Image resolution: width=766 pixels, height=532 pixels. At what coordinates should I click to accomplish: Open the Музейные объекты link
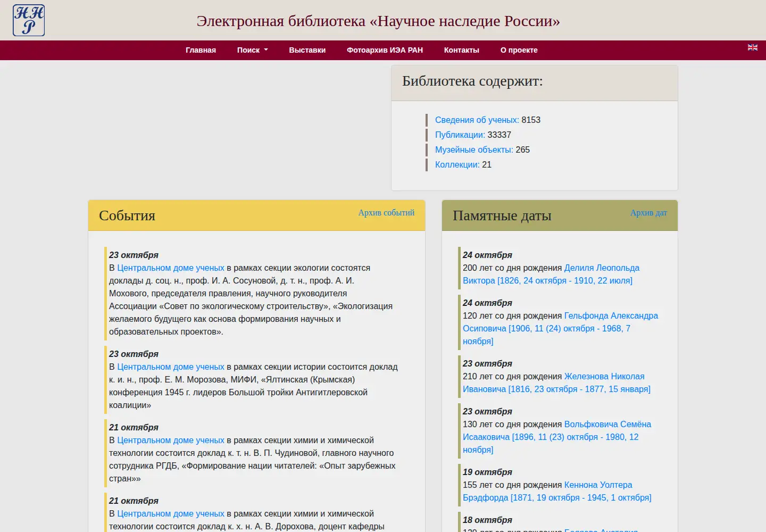[474, 149]
